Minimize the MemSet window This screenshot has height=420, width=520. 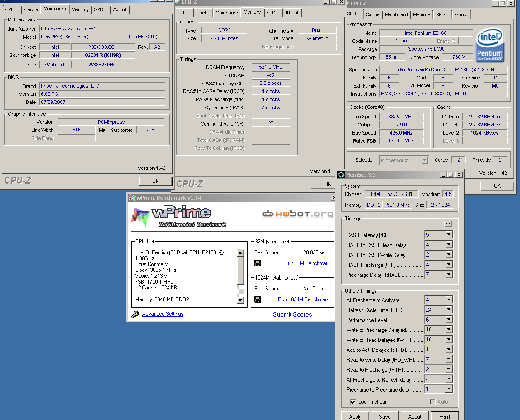coord(443,175)
